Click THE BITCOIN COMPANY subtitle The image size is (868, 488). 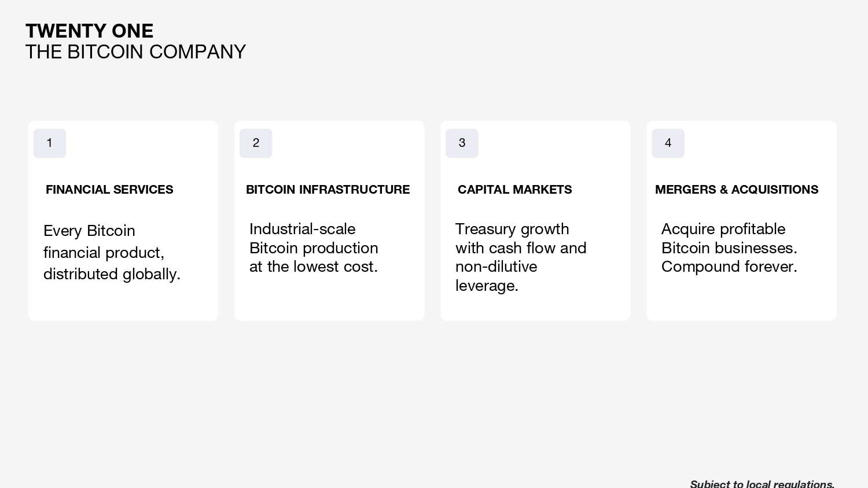click(136, 52)
